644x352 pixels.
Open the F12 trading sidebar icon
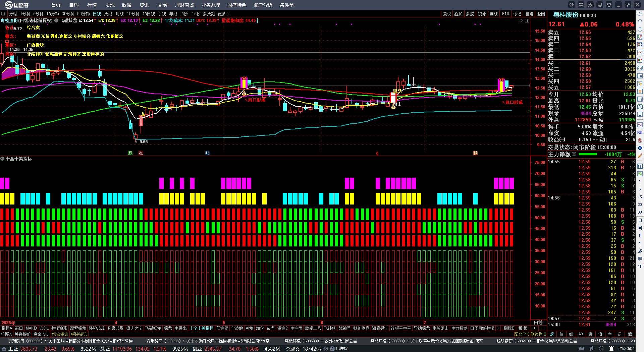(x=640, y=99)
